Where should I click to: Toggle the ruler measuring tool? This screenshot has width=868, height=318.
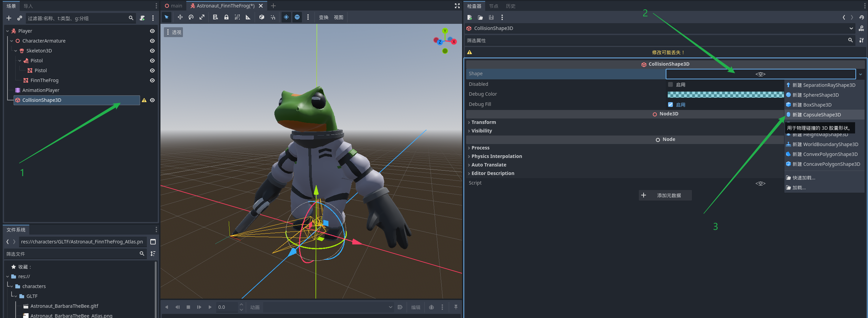[x=248, y=17]
